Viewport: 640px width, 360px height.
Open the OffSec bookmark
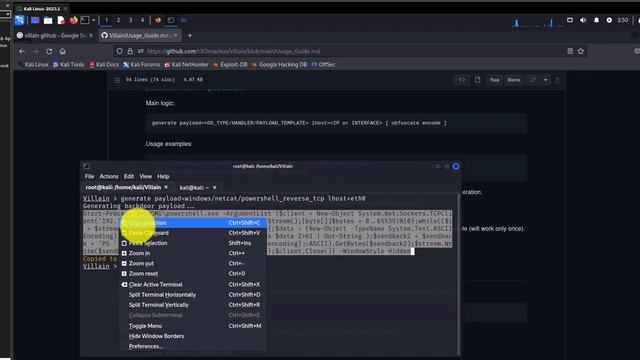(323, 64)
